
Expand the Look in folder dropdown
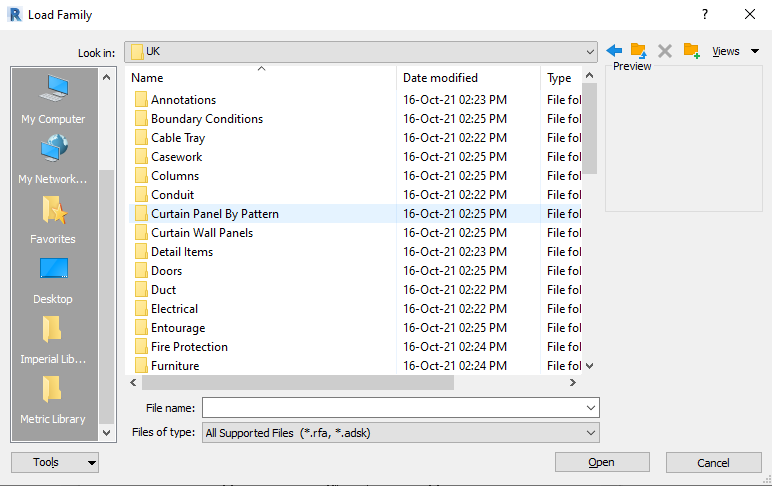[590, 52]
